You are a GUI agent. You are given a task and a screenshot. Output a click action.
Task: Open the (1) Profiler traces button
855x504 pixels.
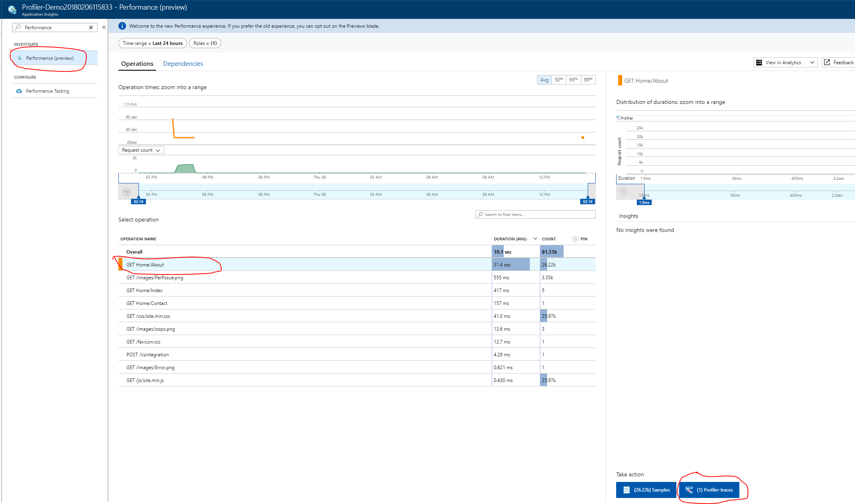pyautogui.click(x=709, y=490)
